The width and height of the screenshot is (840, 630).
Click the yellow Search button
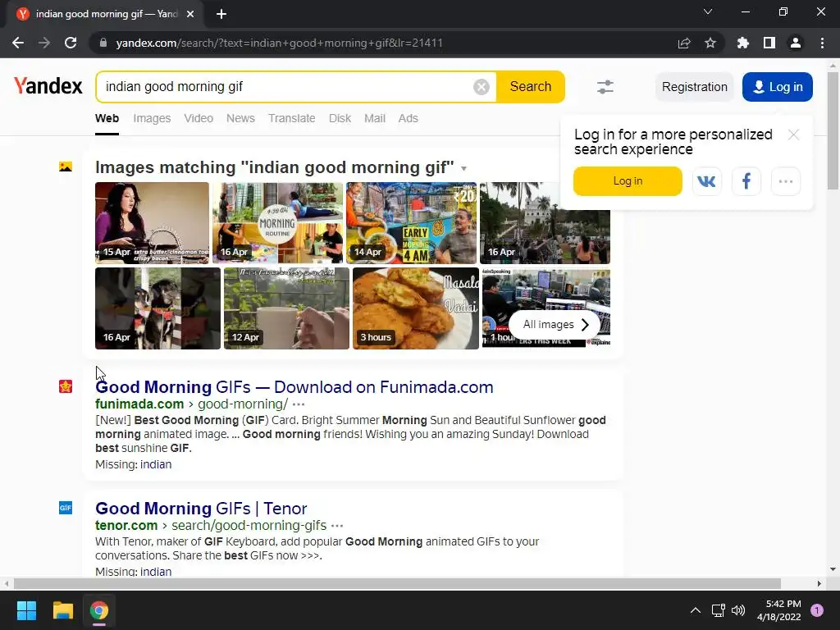coord(531,87)
